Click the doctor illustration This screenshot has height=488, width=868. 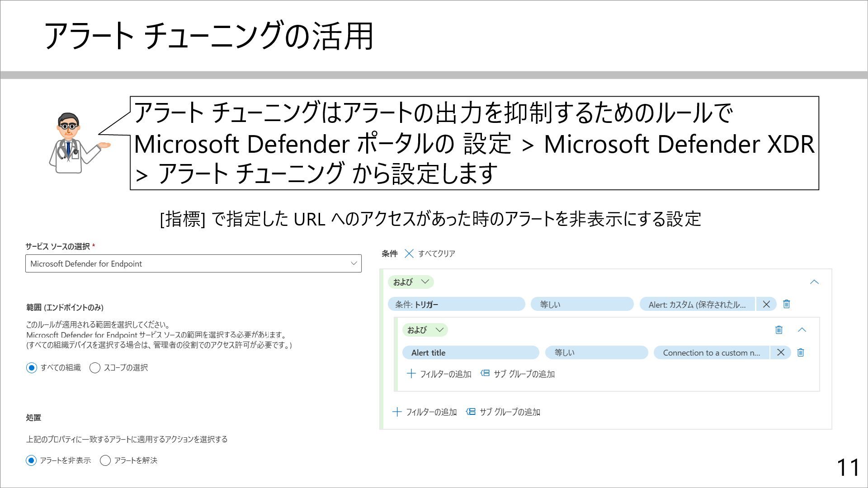coord(79,143)
